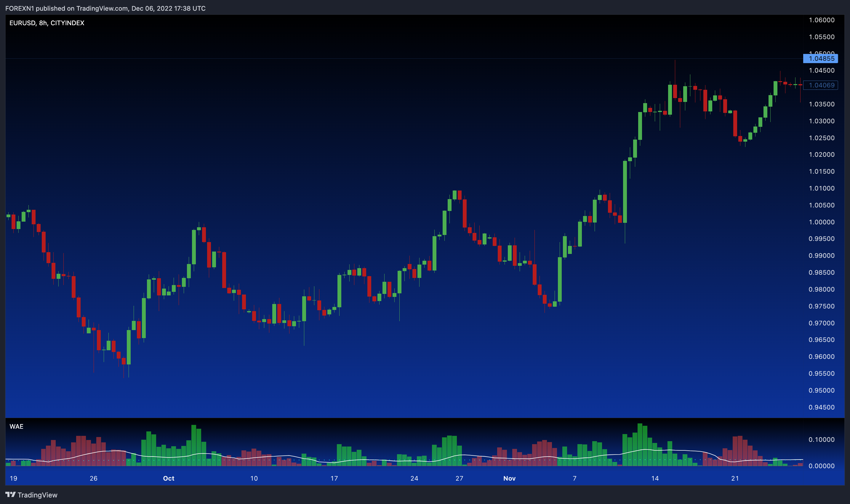Click the 0.95000 price axis label
The height and width of the screenshot is (504, 850).
click(x=822, y=391)
